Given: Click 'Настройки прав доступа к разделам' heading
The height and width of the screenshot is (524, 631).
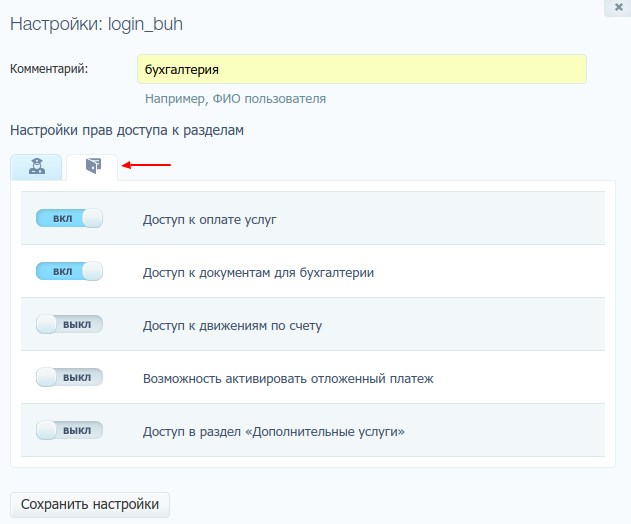Looking at the screenshot, I should [127, 130].
